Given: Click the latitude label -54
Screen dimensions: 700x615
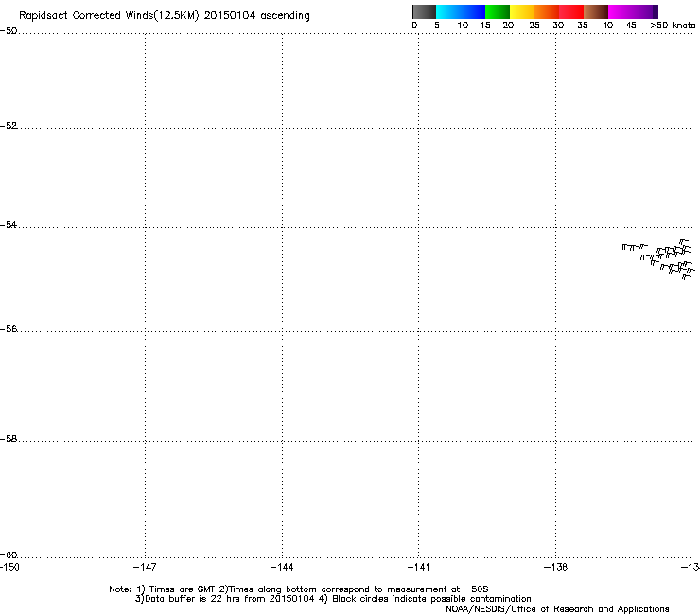Looking at the screenshot, I should coord(9,224).
